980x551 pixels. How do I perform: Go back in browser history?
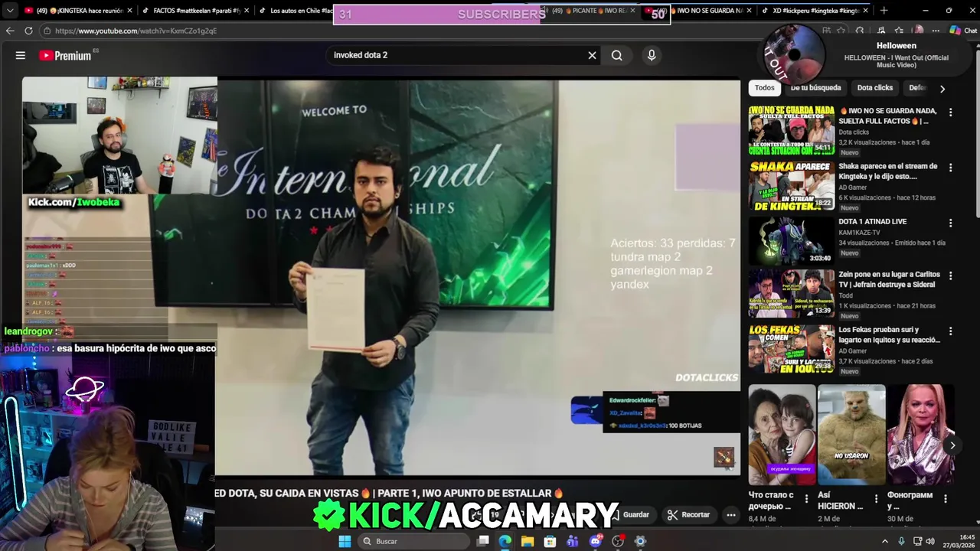[10, 31]
